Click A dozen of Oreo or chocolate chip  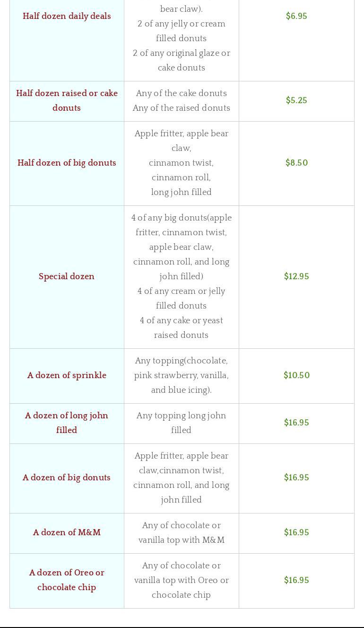pos(67,580)
